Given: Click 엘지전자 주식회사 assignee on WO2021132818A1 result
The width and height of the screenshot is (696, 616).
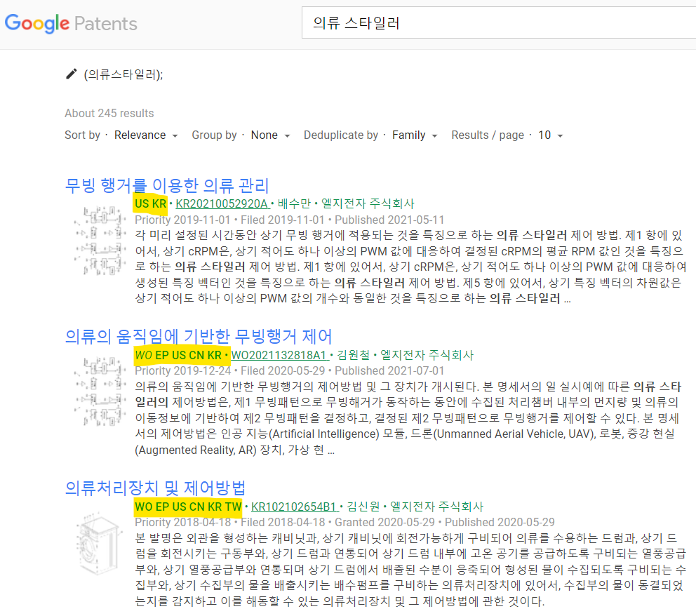Looking at the screenshot, I should 427,355.
